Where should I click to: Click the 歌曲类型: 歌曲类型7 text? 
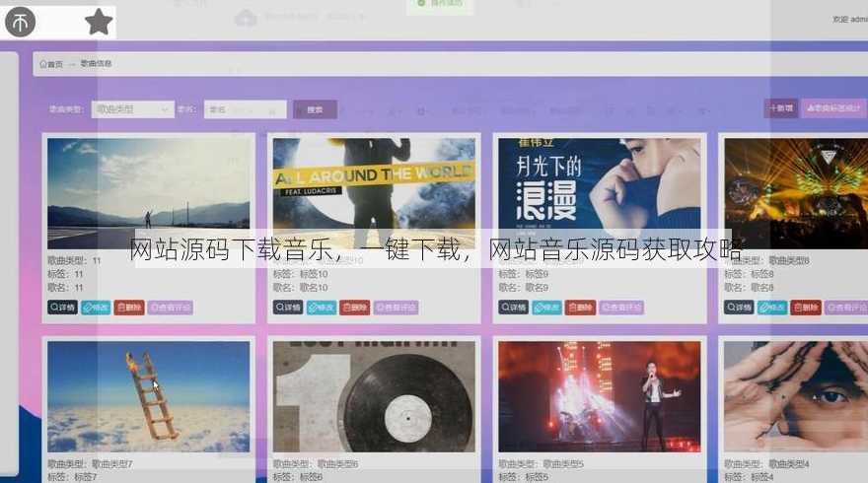pyautogui.click(x=90, y=463)
